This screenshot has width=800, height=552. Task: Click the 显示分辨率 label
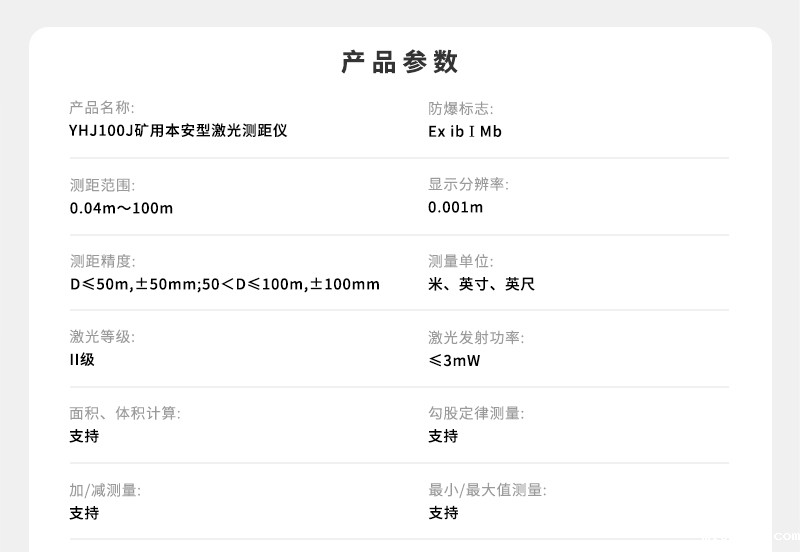(468, 185)
